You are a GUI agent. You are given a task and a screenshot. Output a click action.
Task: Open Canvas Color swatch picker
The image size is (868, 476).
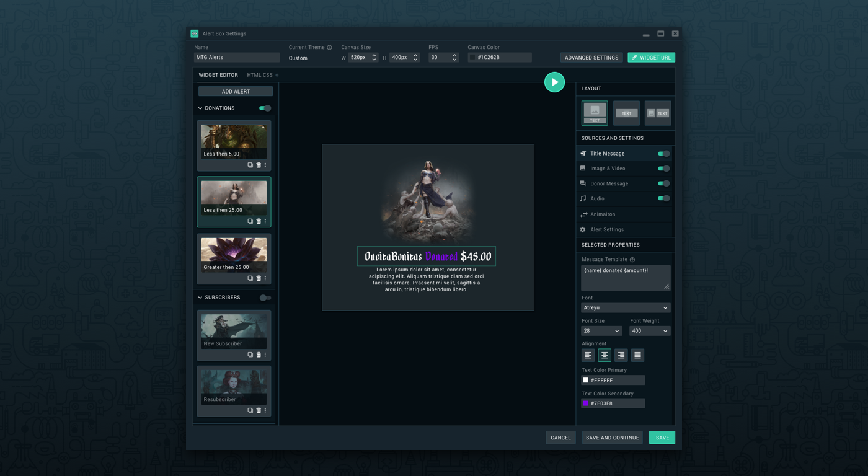(x=472, y=58)
